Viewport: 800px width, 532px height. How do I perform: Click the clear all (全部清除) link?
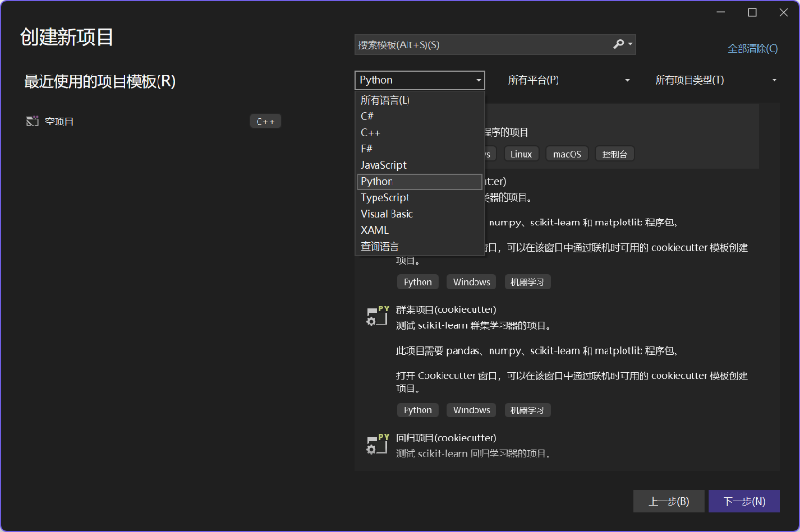[x=753, y=48]
